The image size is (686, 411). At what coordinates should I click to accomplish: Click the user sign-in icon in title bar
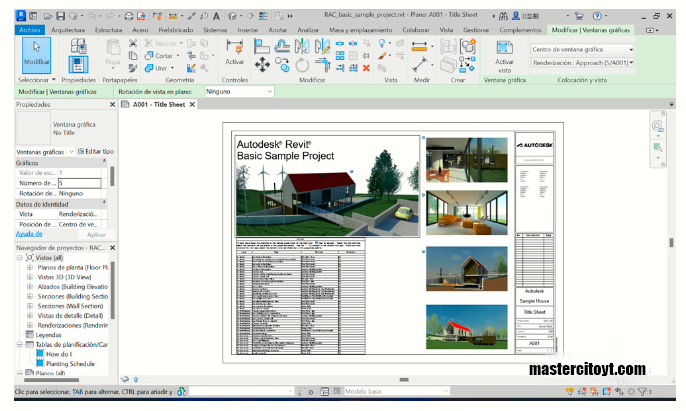tap(516, 16)
